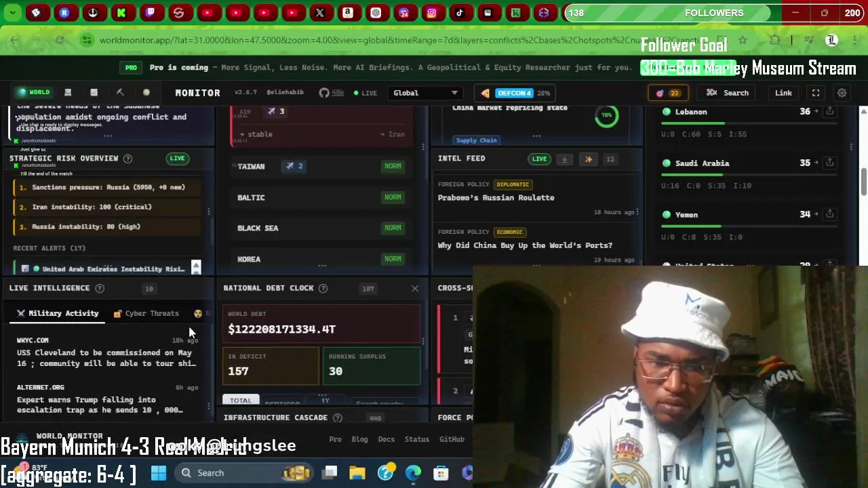Image resolution: width=868 pixels, height=488 pixels.
Task: Select Lebanon instability row
Action: click(749, 123)
